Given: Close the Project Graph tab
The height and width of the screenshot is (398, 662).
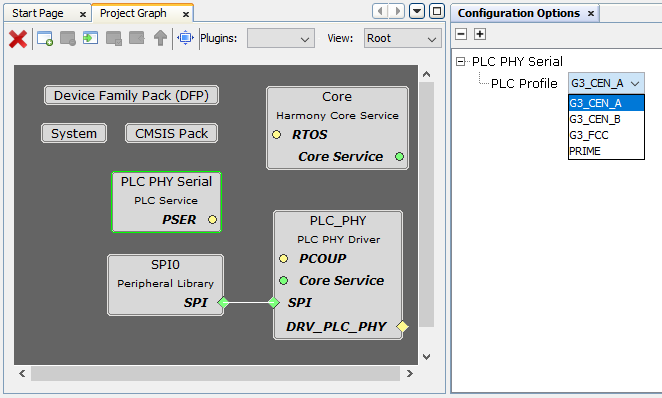Looking at the screenshot, I should (x=186, y=14).
